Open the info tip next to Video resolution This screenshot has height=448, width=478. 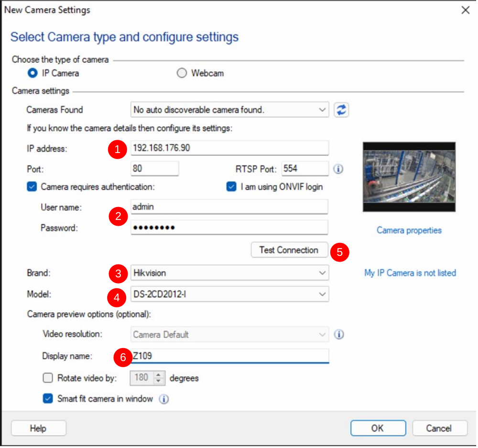click(x=339, y=334)
